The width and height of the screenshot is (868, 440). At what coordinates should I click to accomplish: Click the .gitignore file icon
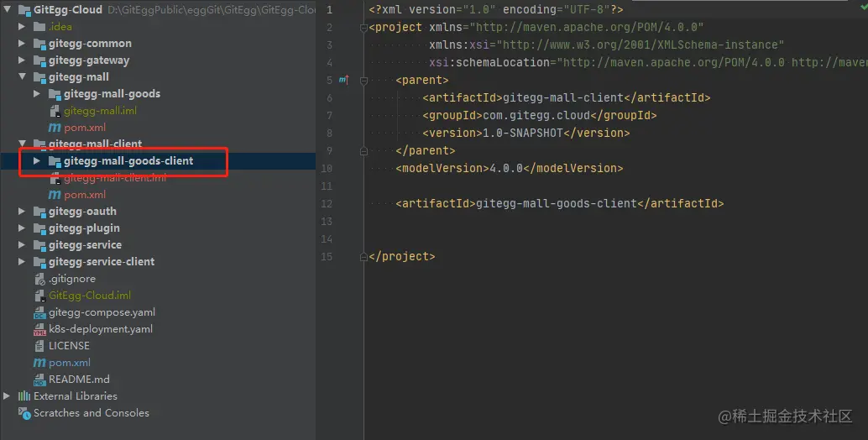39,279
